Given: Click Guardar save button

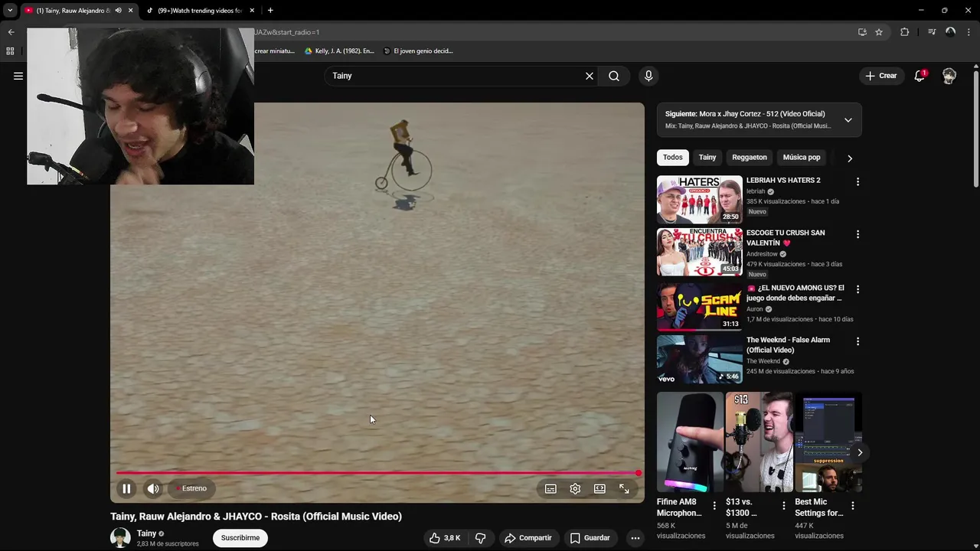Looking at the screenshot, I should [x=590, y=538].
